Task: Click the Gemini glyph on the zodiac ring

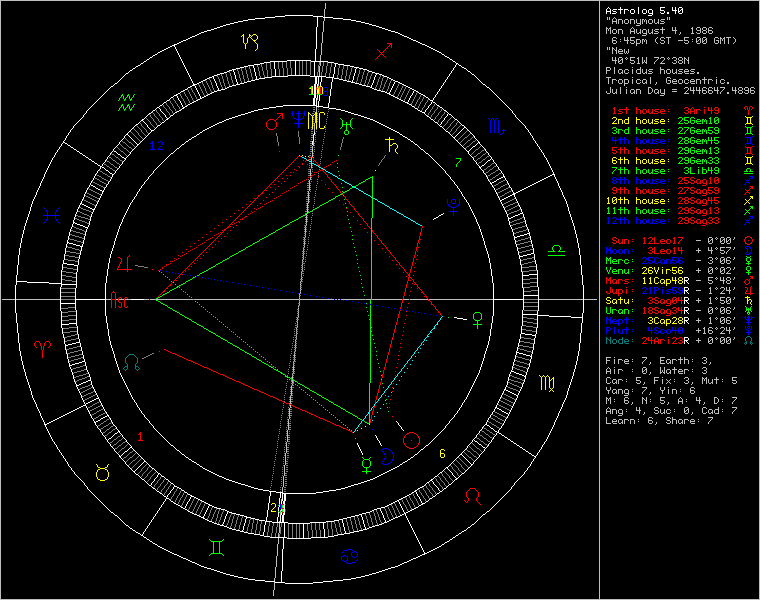Action: tap(217, 547)
